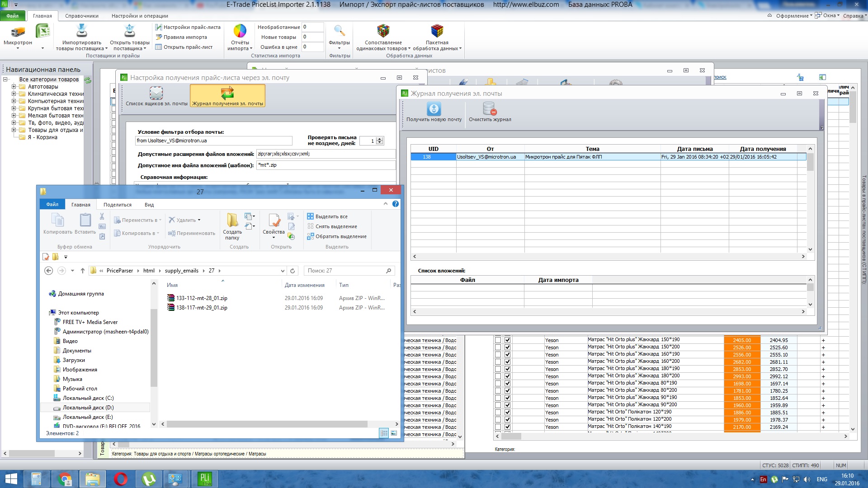Collapse the Explorer ribbon with the chevron
Screen dimensions: 868x488
(386, 204)
